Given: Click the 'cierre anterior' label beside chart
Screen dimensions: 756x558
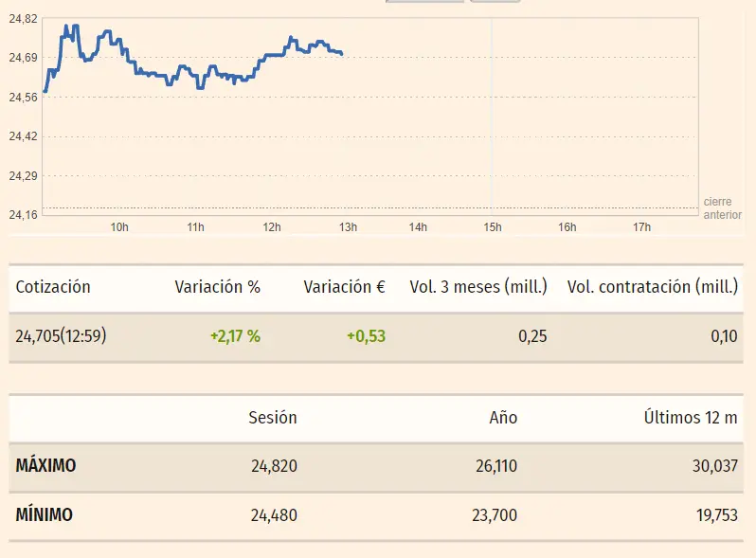Looking at the screenshot, I should pyautogui.click(x=722, y=208).
